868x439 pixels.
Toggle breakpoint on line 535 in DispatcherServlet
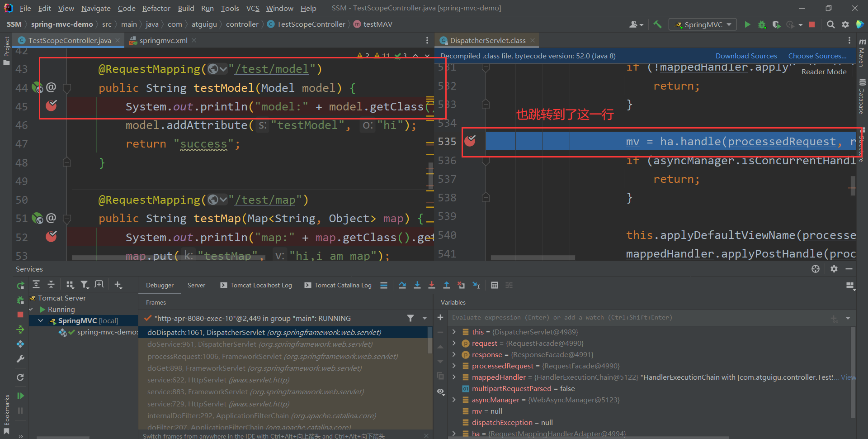click(470, 141)
